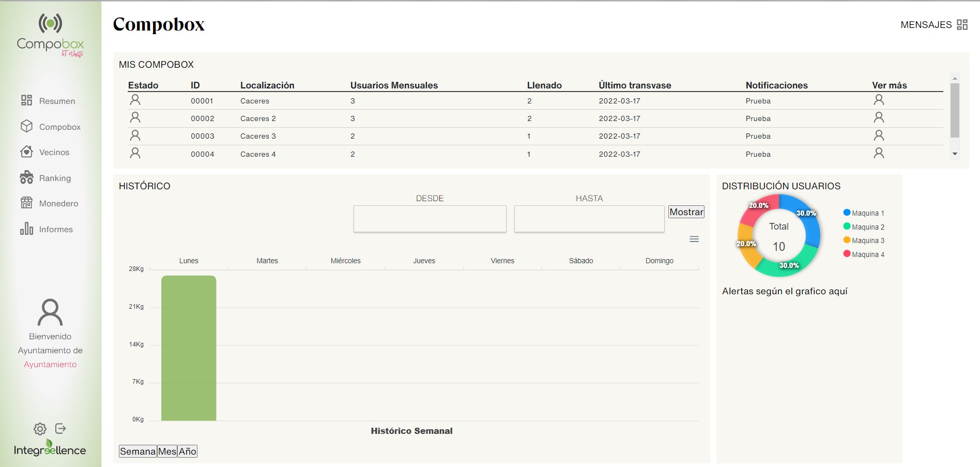Click blue 30% donut segment
The height and width of the screenshot is (467, 980).
(810, 222)
